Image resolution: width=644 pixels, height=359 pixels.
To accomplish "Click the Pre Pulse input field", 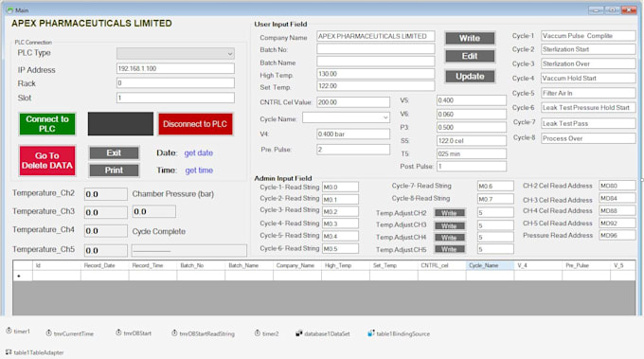I will pyautogui.click(x=353, y=150).
